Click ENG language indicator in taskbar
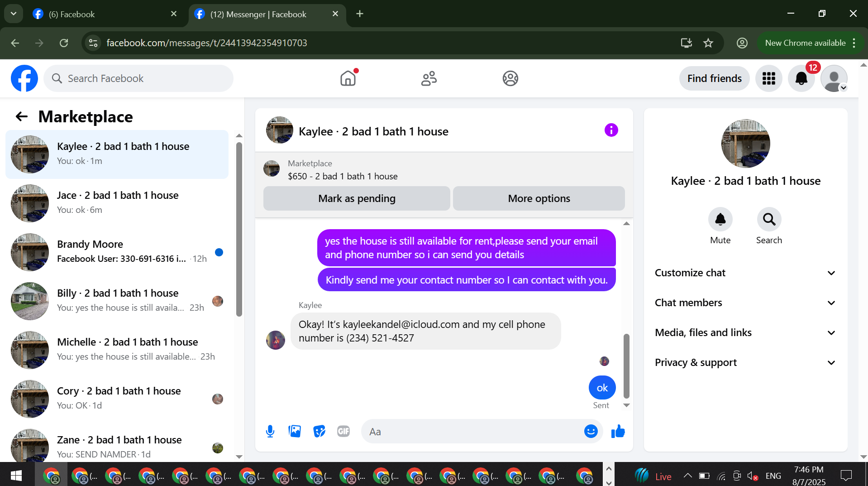 coord(773,476)
